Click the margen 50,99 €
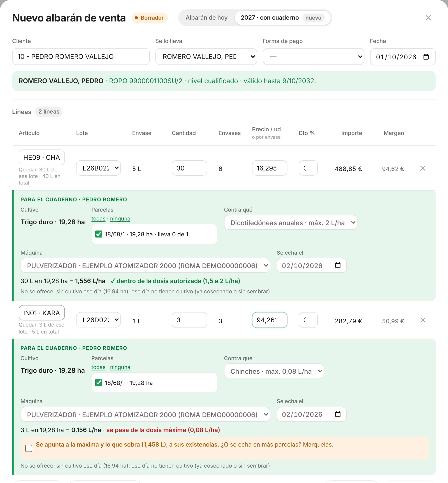Screen dimensions: 448x483 pyautogui.click(x=393, y=321)
